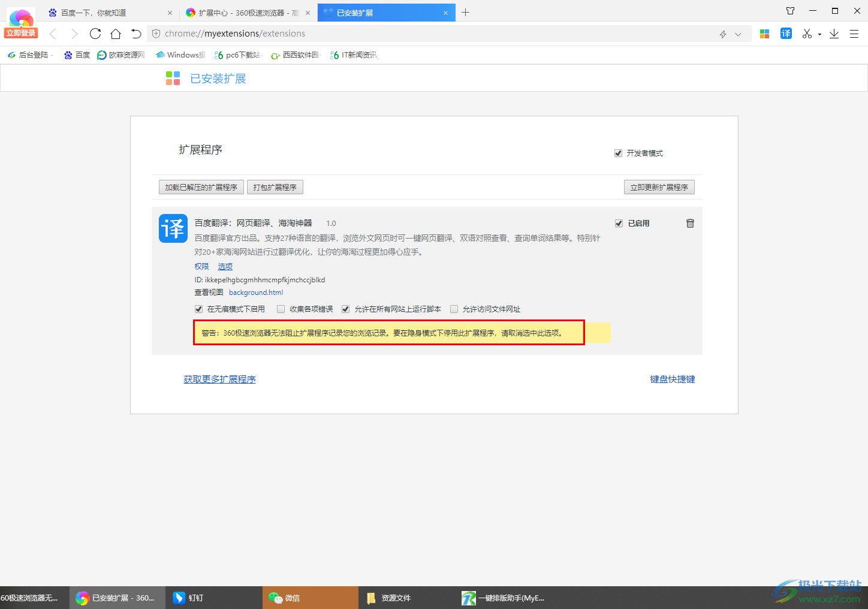This screenshot has height=609, width=868.
Task: Click the lightning speed mode icon
Action: coord(723,34)
